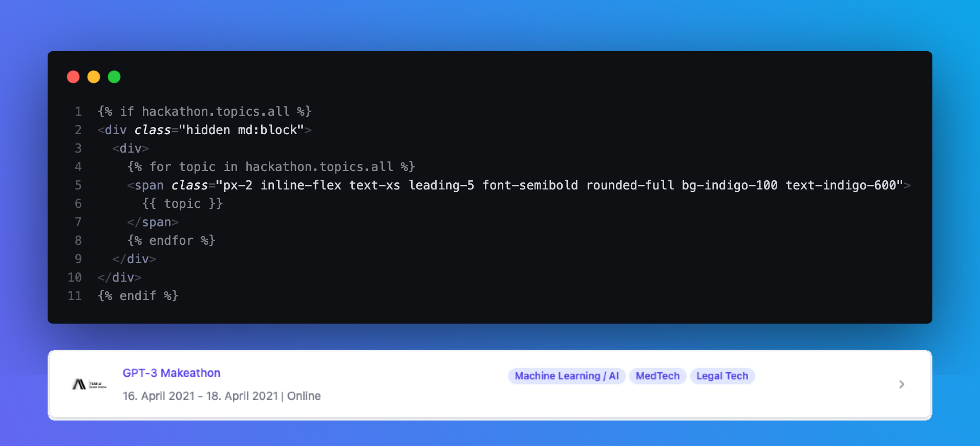Click the 'bg-indigo-100' class in the span
980x446 pixels.
pyautogui.click(x=729, y=185)
